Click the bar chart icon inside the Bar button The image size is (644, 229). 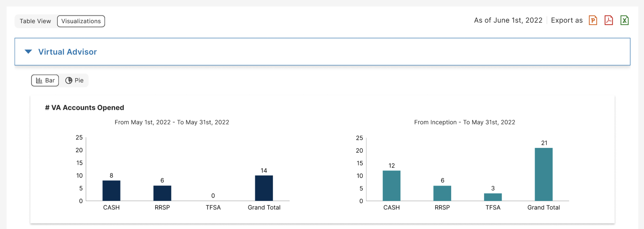click(x=39, y=80)
